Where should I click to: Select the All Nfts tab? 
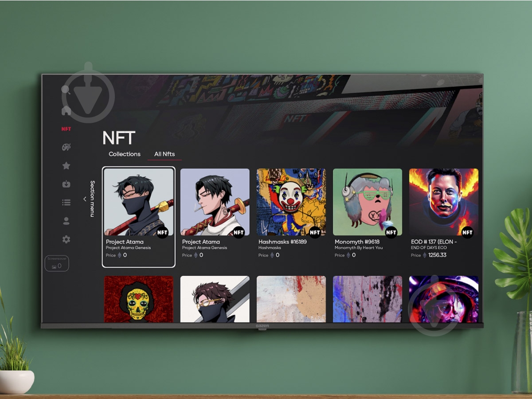click(164, 154)
